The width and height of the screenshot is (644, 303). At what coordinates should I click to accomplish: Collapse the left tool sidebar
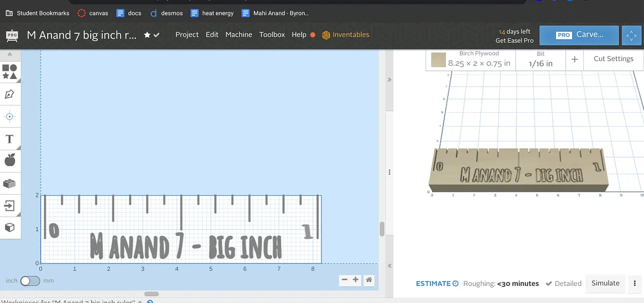coord(10,55)
